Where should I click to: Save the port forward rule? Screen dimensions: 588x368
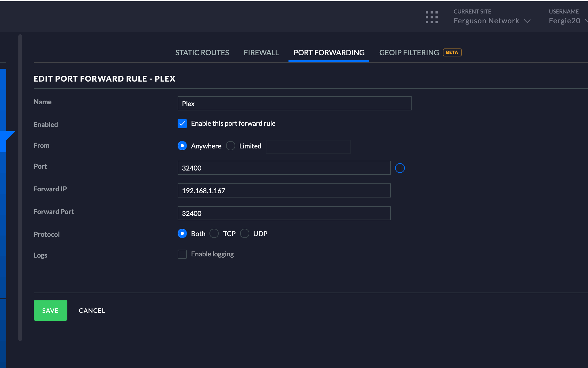click(51, 310)
